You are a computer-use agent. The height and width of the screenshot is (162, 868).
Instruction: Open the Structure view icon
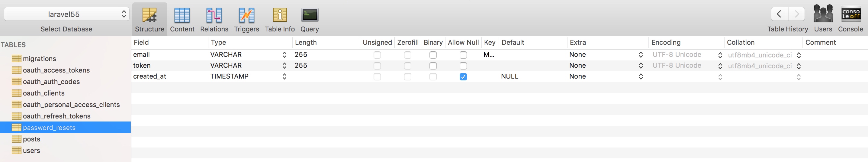click(149, 15)
